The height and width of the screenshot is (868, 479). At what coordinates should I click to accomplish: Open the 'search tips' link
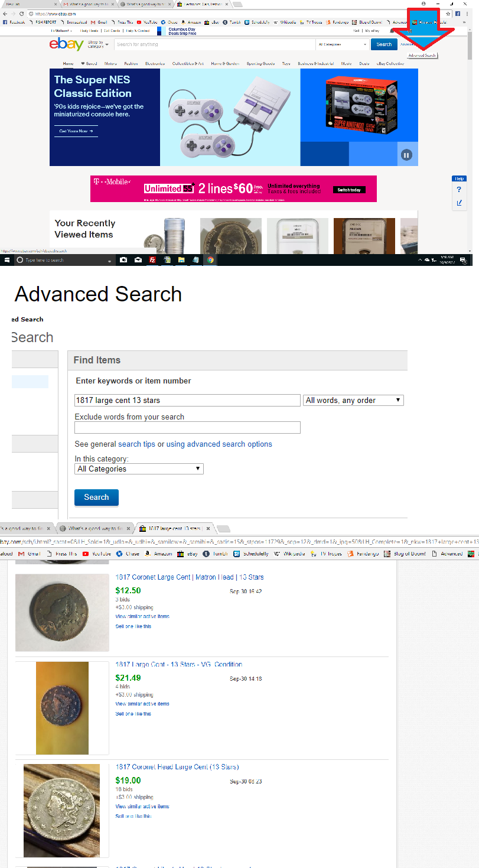pyautogui.click(x=137, y=444)
